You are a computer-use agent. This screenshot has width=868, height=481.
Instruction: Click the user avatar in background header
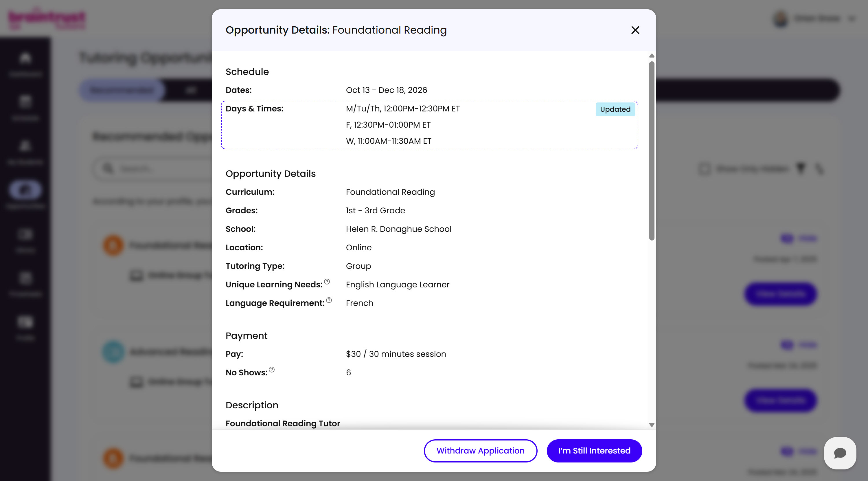coord(780,18)
